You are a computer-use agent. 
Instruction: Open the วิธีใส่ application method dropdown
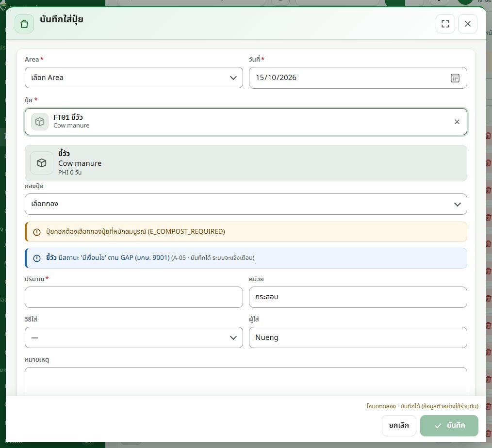[x=133, y=337]
